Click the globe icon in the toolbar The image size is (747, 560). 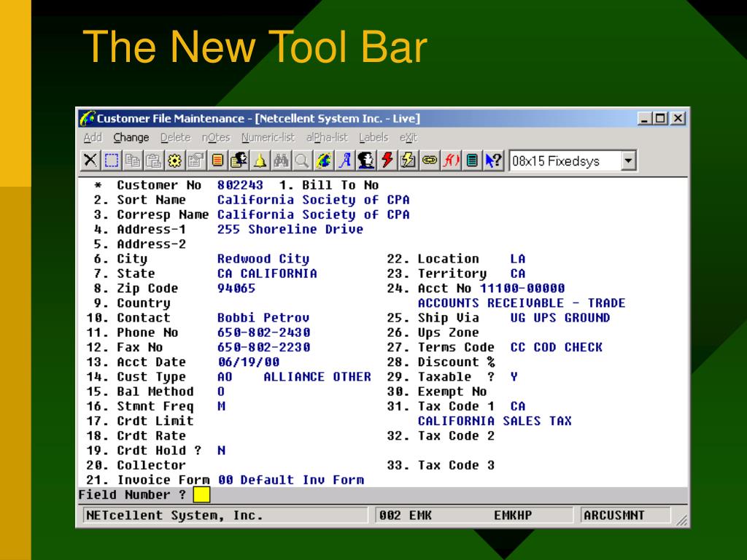tap(324, 160)
